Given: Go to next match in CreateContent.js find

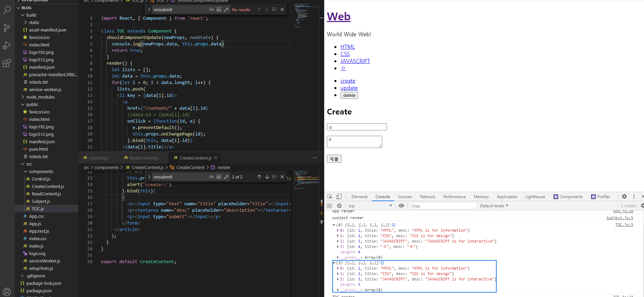Looking at the screenshot, I should (x=267, y=177).
